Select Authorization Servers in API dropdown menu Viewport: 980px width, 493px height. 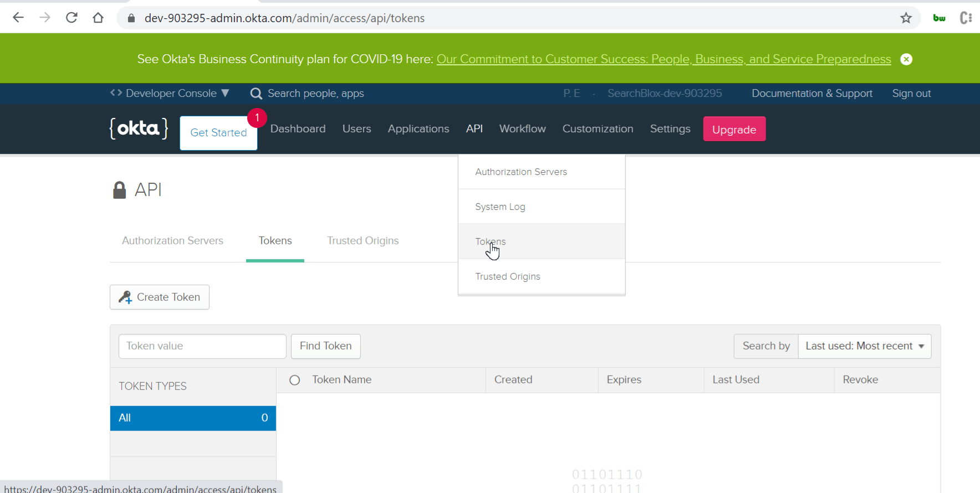click(x=542, y=172)
